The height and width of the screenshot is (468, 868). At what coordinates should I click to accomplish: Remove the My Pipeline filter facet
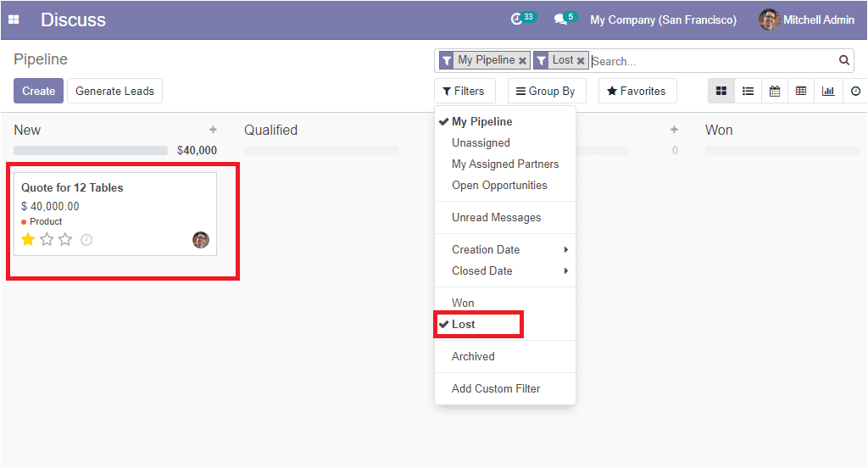tap(522, 60)
